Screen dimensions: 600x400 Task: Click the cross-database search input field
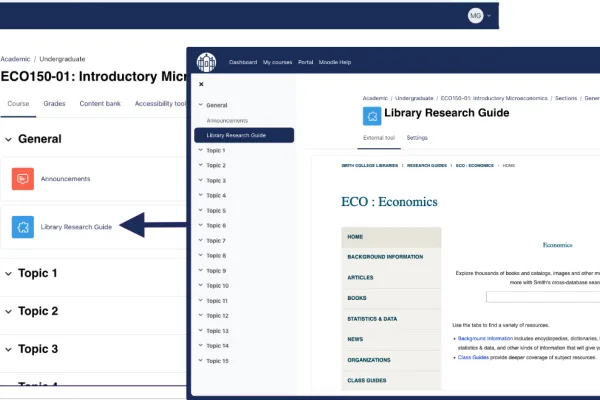tap(543, 297)
